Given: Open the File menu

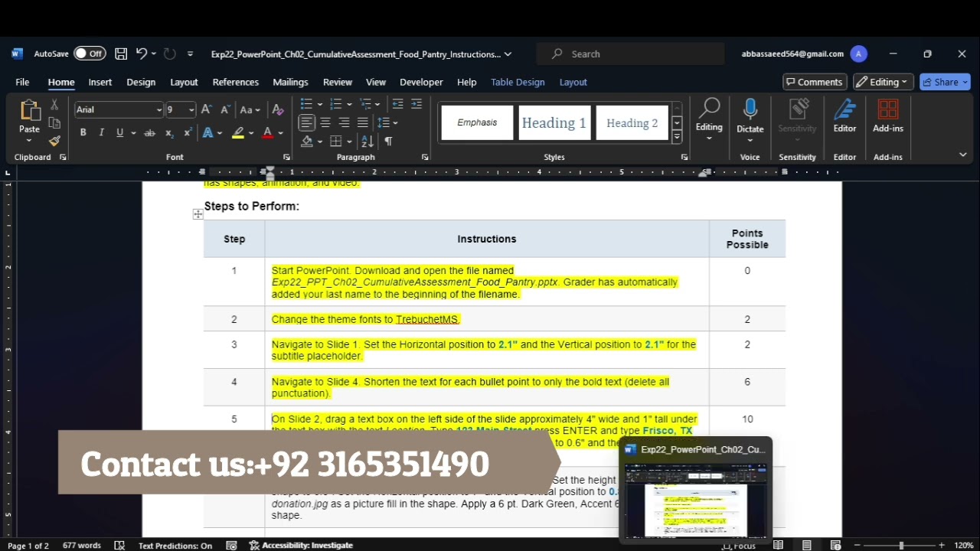Looking at the screenshot, I should point(22,82).
